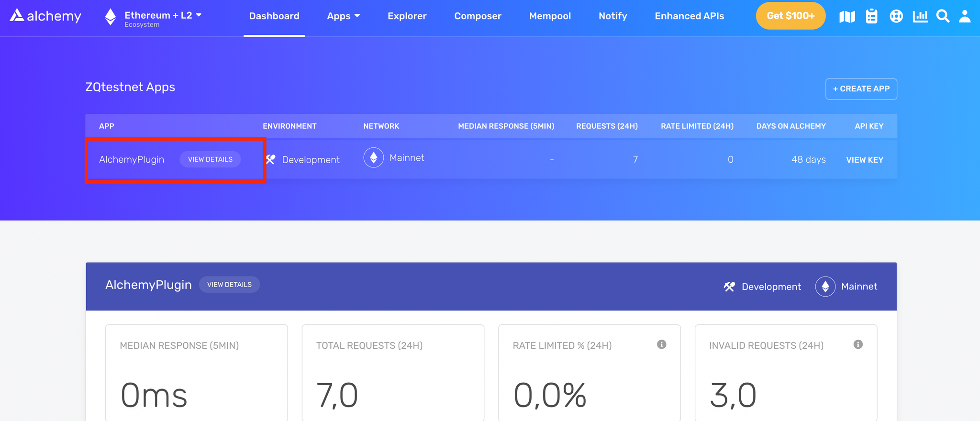Image resolution: width=980 pixels, height=421 pixels.
Task: Click VIEW DETAILS in the AlchemyPlugin panel header
Action: point(229,285)
